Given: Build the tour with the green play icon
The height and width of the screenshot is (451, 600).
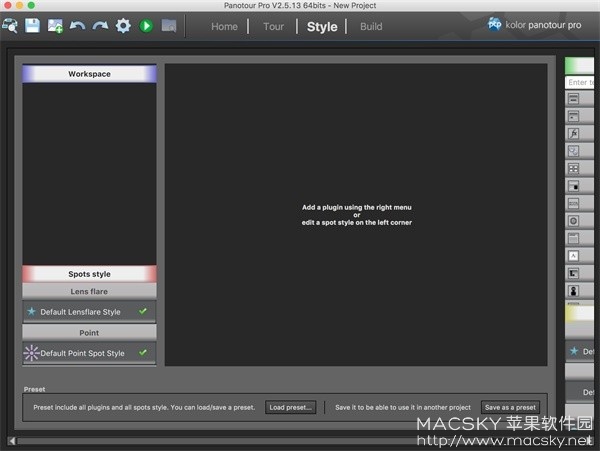Looking at the screenshot, I should point(146,26).
